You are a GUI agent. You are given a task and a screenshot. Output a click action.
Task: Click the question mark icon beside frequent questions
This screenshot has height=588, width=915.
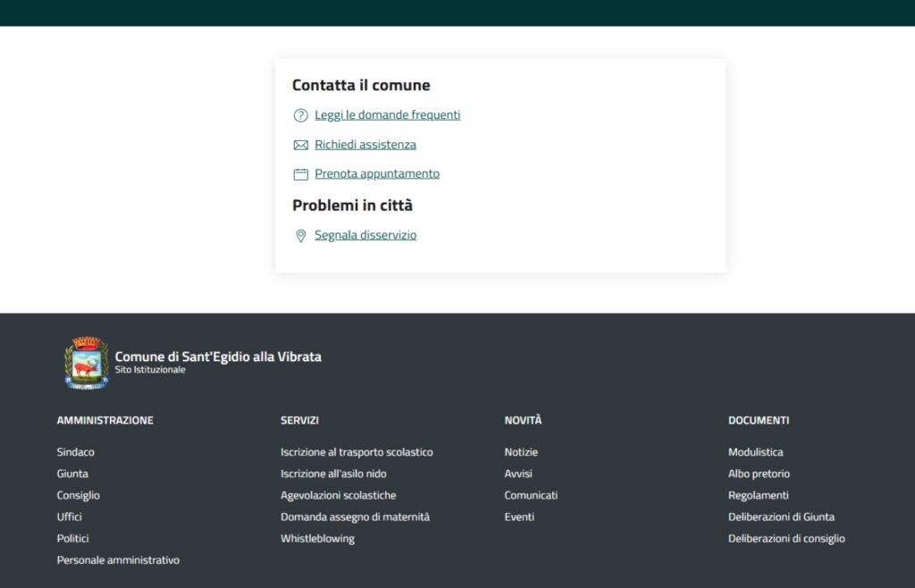tap(300, 115)
